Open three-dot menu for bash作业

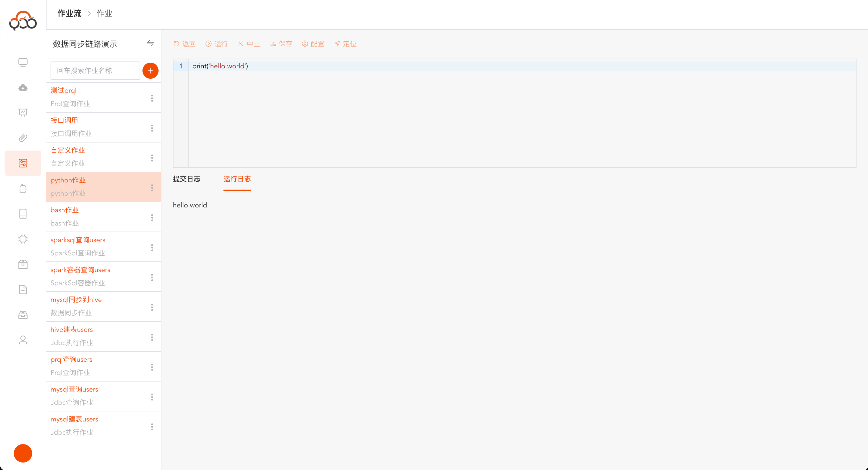pyautogui.click(x=152, y=218)
